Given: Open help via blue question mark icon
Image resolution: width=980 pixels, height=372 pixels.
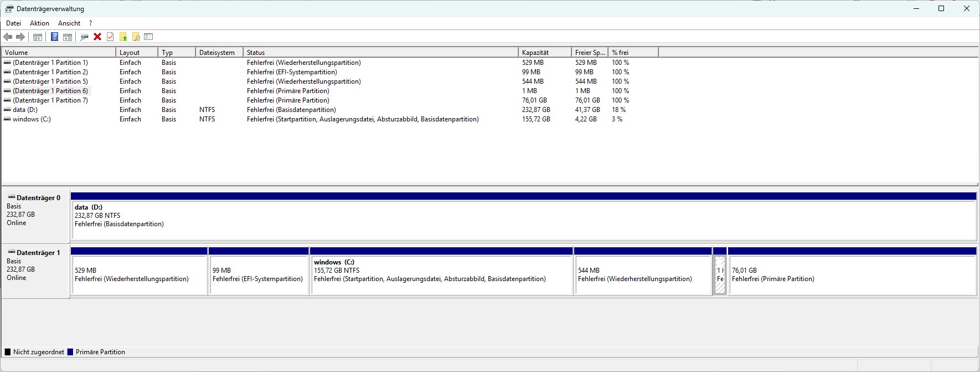Looking at the screenshot, I should point(54,37).
